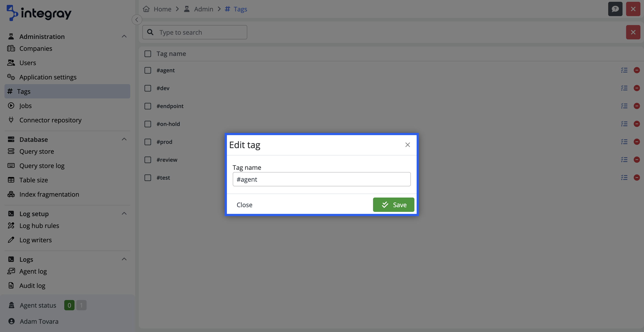Collapse the Administration section

(x=124, y=36)
